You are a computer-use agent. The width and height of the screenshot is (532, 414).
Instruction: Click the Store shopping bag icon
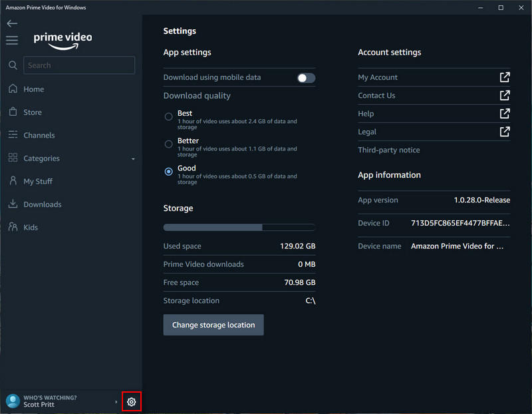click(13, 111)
